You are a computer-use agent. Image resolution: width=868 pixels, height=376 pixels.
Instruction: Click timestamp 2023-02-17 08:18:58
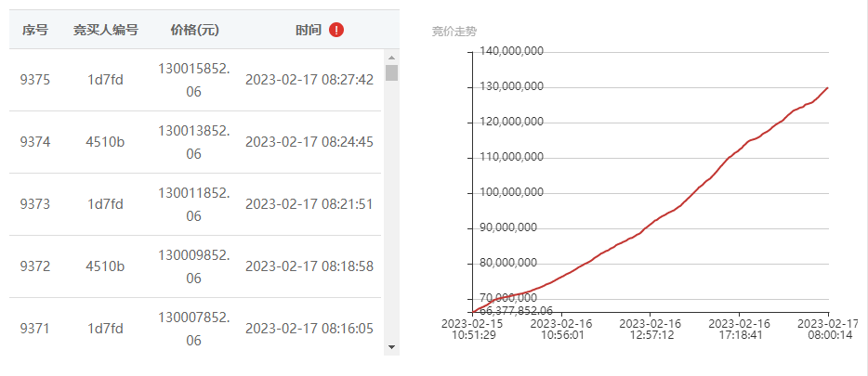pyautogui.click(x=309, y=266)
